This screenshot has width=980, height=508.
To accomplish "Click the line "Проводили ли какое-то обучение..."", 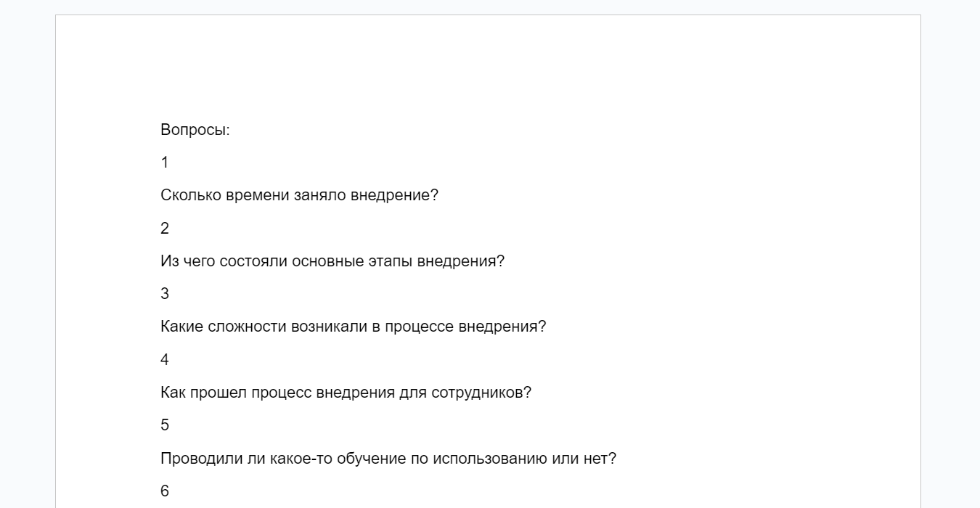I will point(388,459).
